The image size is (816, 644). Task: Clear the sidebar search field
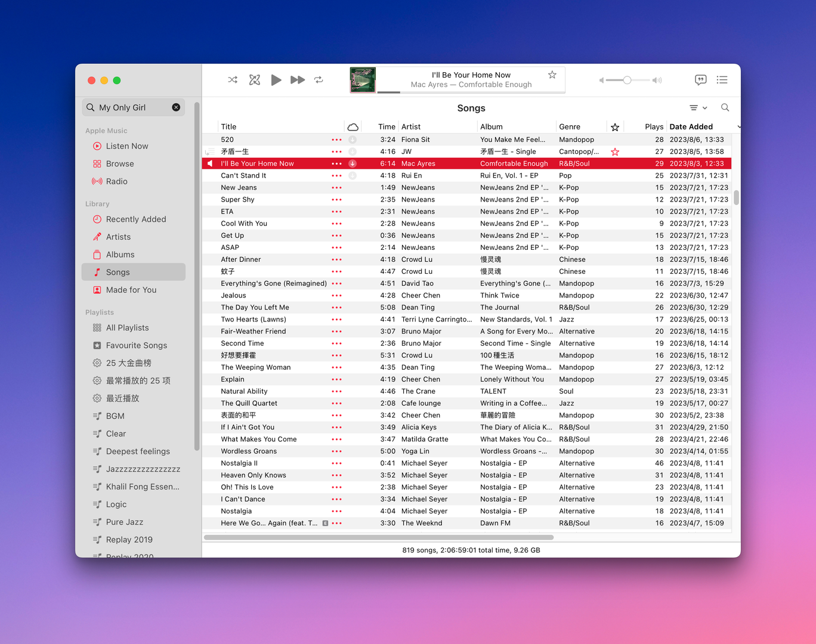(176, 107)
